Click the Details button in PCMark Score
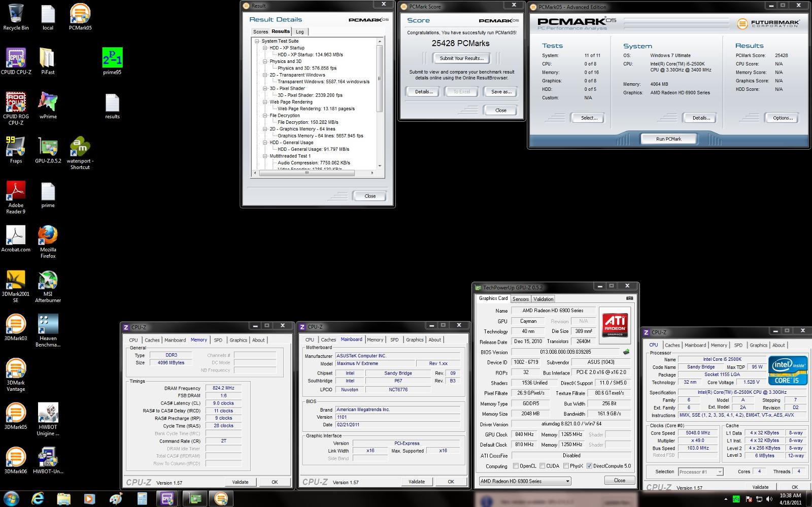Screen dimensions: 812x507 pos(424,92)
